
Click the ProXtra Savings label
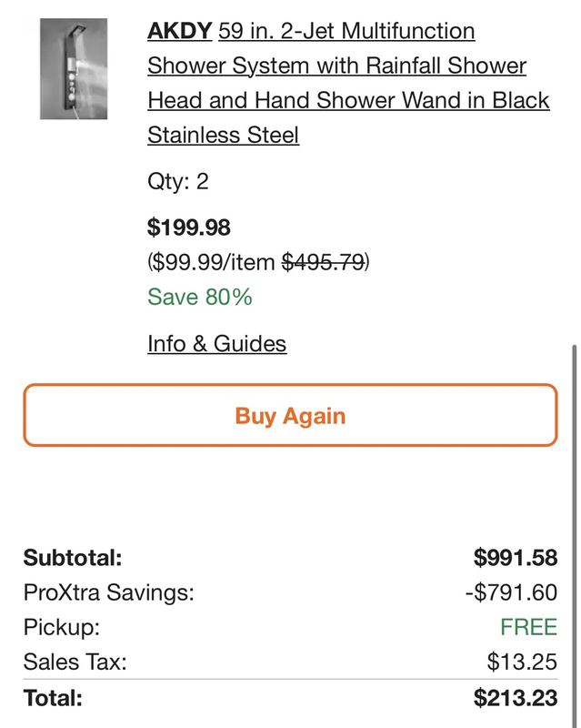click(x=109, y=592)
